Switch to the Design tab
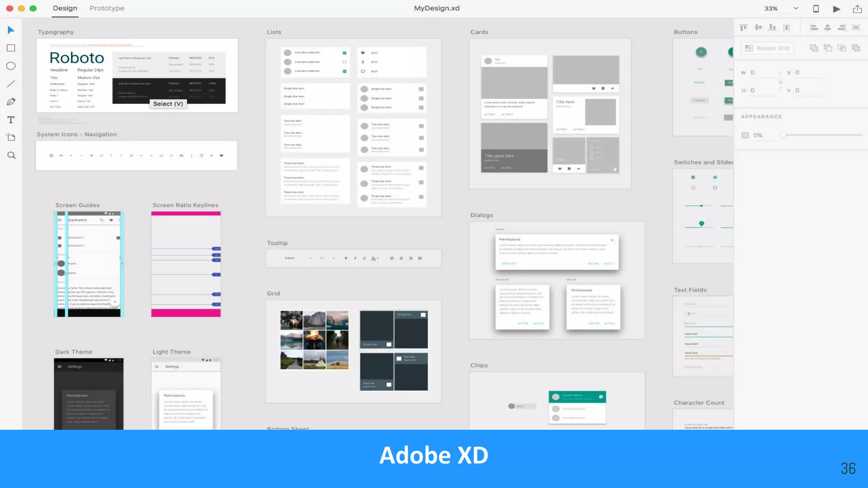The image size is (868, 488). (x=65, y=8)
